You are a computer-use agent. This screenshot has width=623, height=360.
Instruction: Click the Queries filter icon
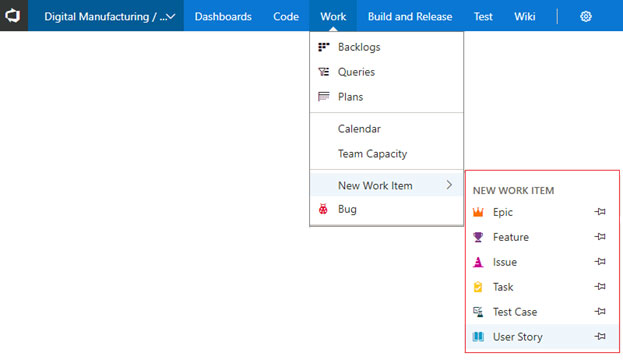[x=324, y=72]
